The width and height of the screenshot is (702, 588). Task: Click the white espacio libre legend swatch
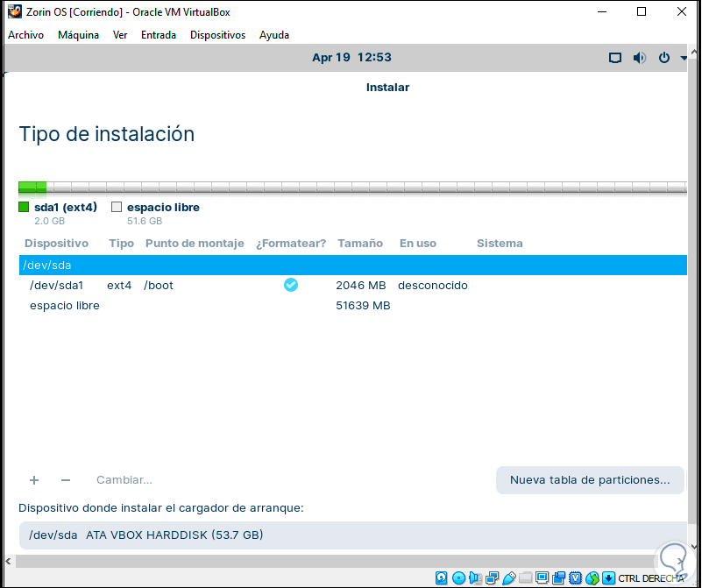point(117,207)
